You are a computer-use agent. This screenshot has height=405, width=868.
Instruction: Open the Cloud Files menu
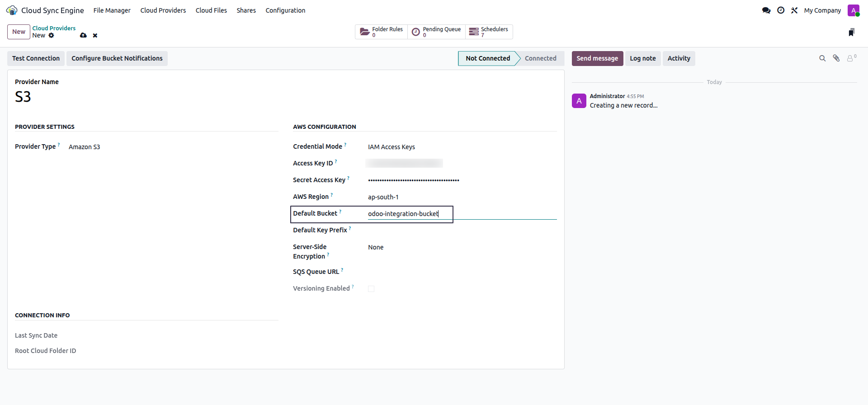click(211, 10)
